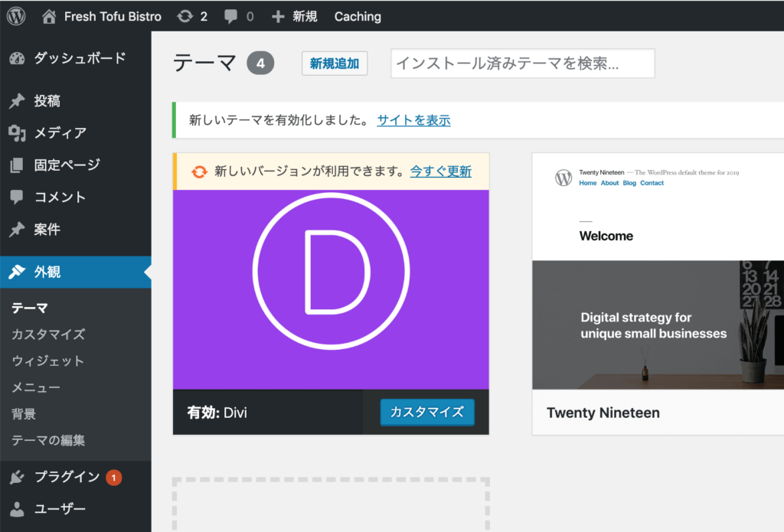Click the プラグイン plug icon
Viewport: 784px width, 532px height.
[17, 477]
